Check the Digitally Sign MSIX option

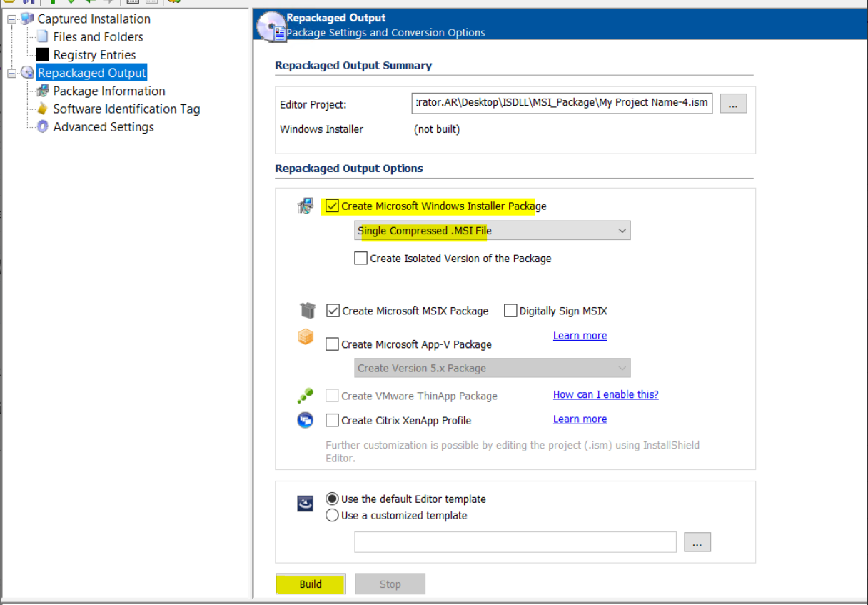[510, 311]
